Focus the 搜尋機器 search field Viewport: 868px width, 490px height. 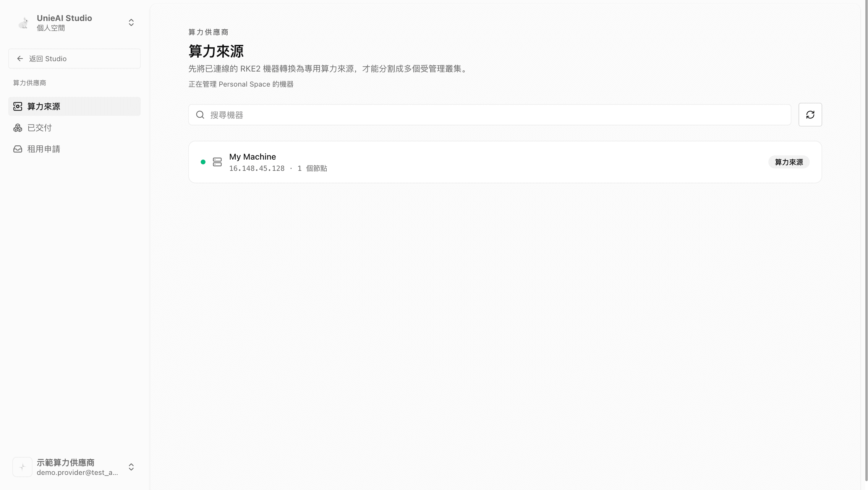tap(490, 115)
